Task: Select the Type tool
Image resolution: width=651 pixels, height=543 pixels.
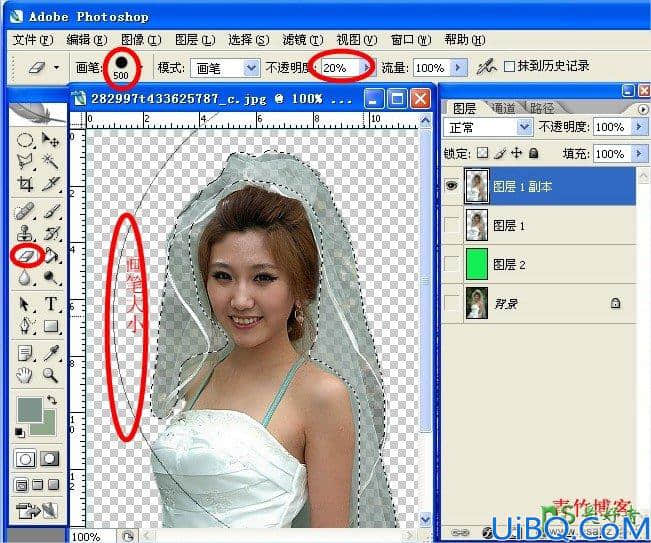Action: coord(51,304)
